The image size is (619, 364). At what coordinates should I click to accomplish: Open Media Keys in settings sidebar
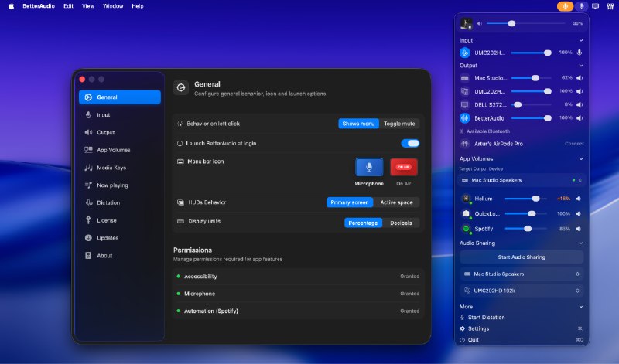(120, 168)
